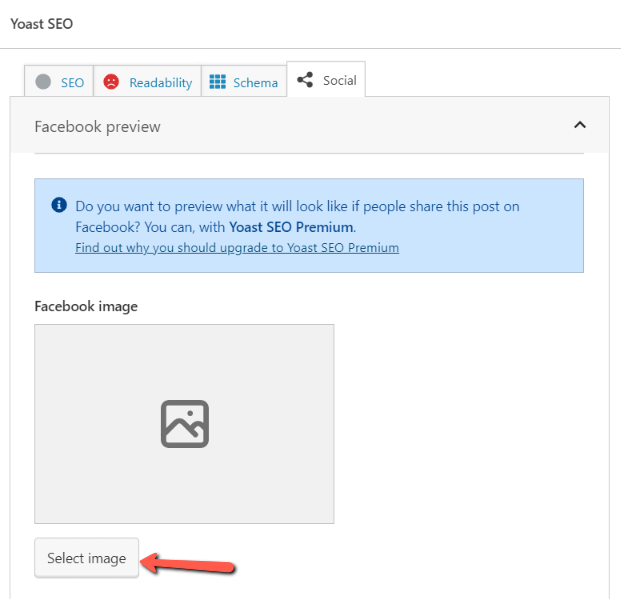Image resolution: width=621 pixels, height=599 pixels.
Task: Click the share icon on Social tab
Action: (305, 80)
